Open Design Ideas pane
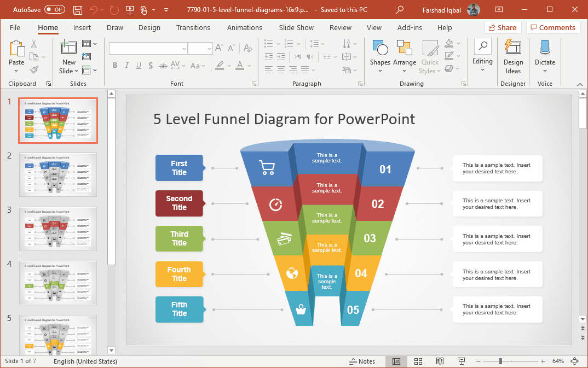Screen dimensions: 588x368 click(513, 56)
